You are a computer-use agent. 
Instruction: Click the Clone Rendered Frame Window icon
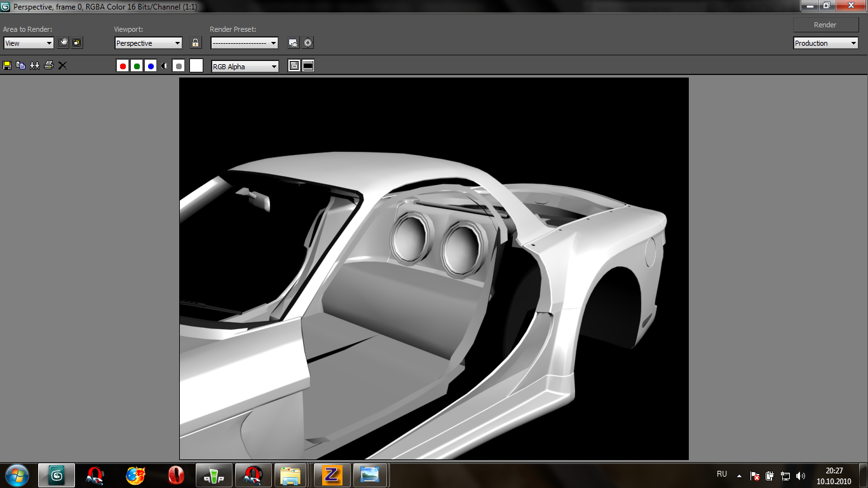point(35,65)
